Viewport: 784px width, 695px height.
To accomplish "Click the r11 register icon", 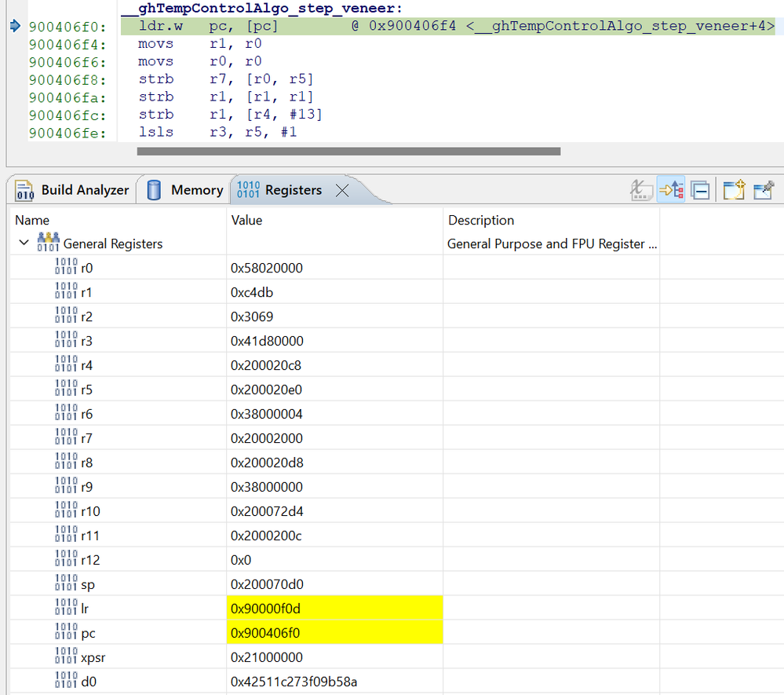I will [66, 535].
